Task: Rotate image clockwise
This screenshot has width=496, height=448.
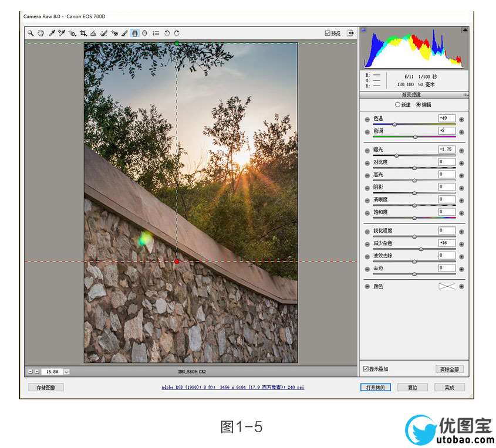Action: click(x=176, y=33)
